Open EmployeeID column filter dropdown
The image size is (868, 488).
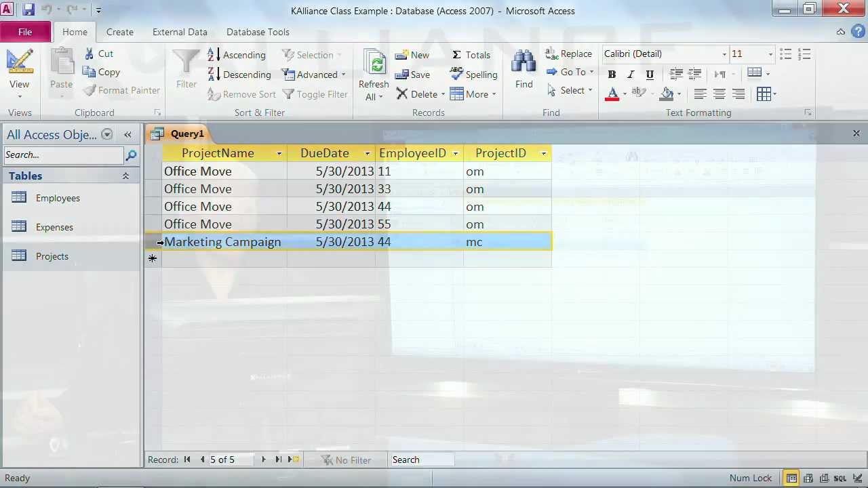(456, 154)
